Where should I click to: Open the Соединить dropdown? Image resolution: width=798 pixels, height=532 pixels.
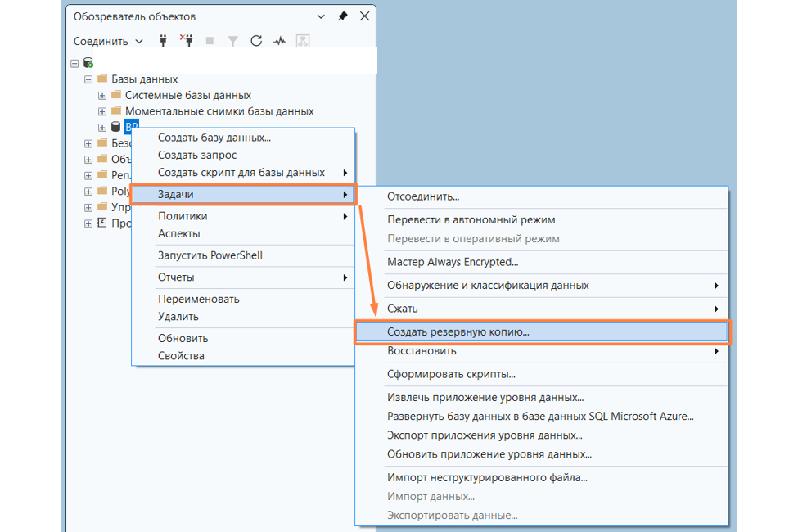pyautogui.click(x=108, y=41)
